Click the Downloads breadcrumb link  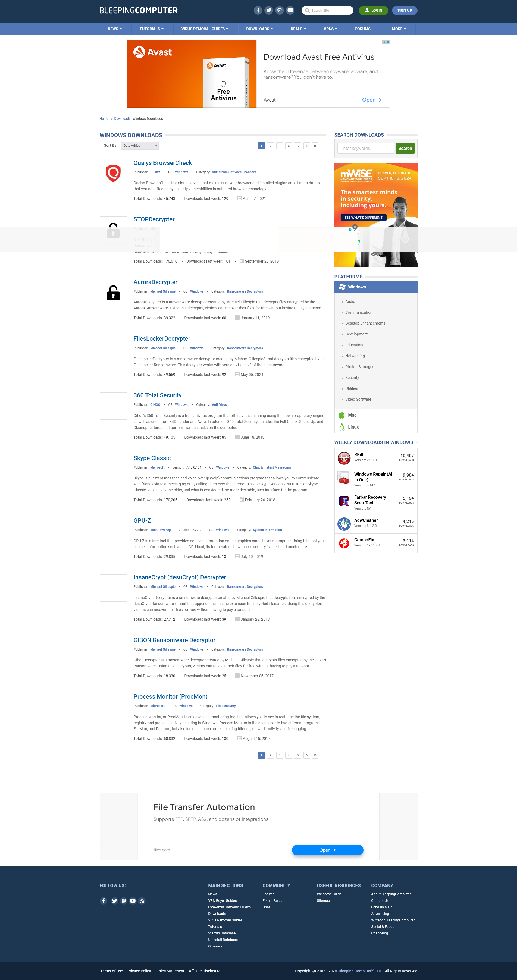click(x=122, y=119)
